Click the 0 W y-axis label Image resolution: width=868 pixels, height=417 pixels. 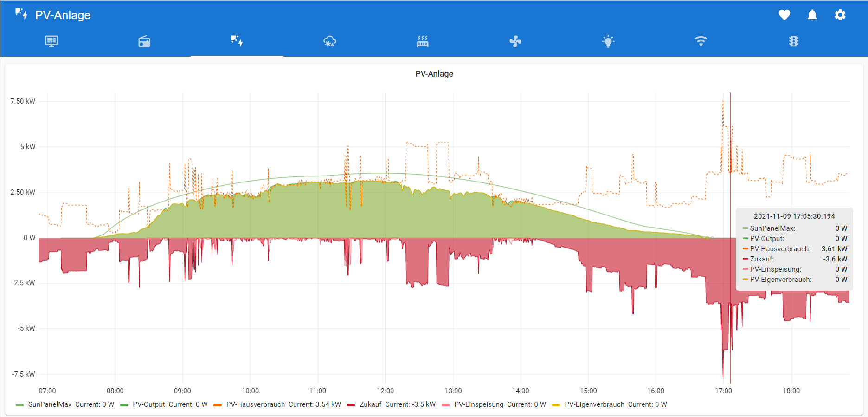[30, 238]
